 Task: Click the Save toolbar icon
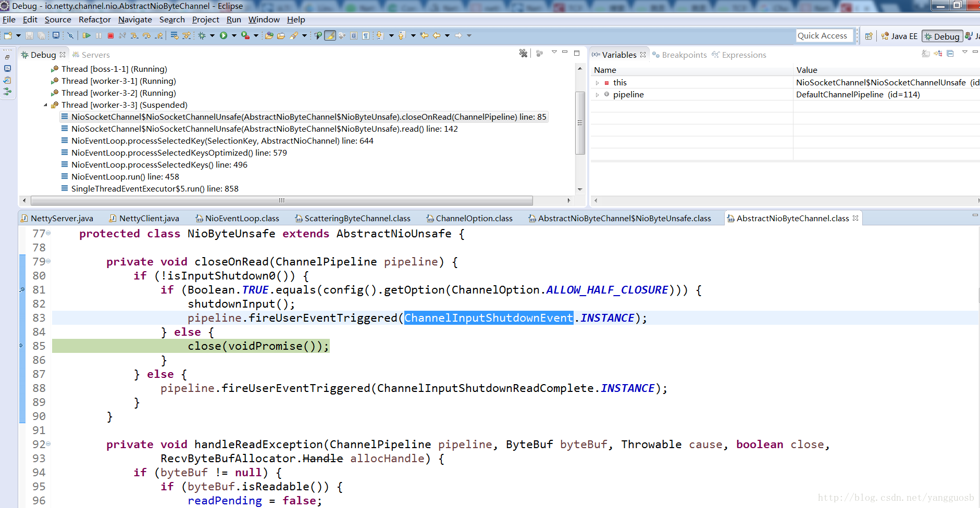(29, 35)
